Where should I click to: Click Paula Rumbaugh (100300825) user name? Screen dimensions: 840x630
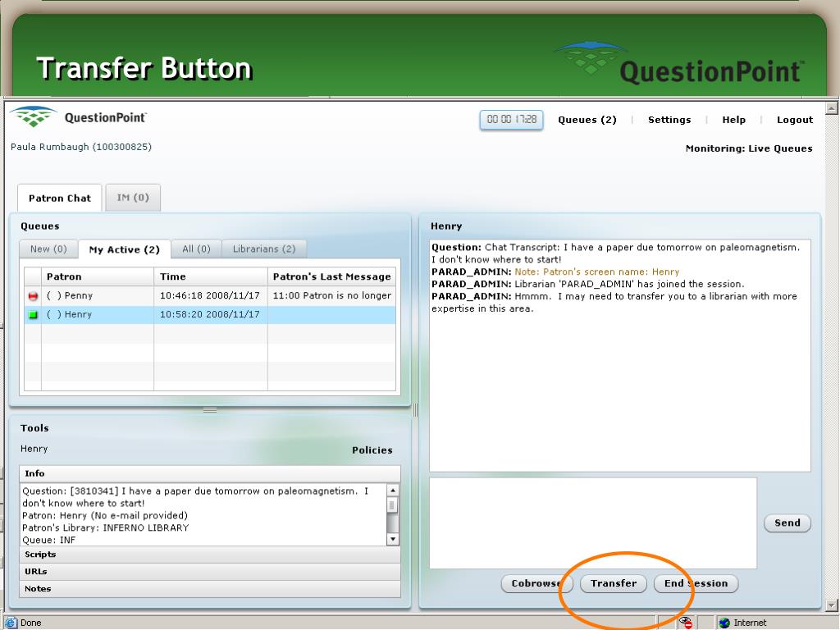coord(81,147)
